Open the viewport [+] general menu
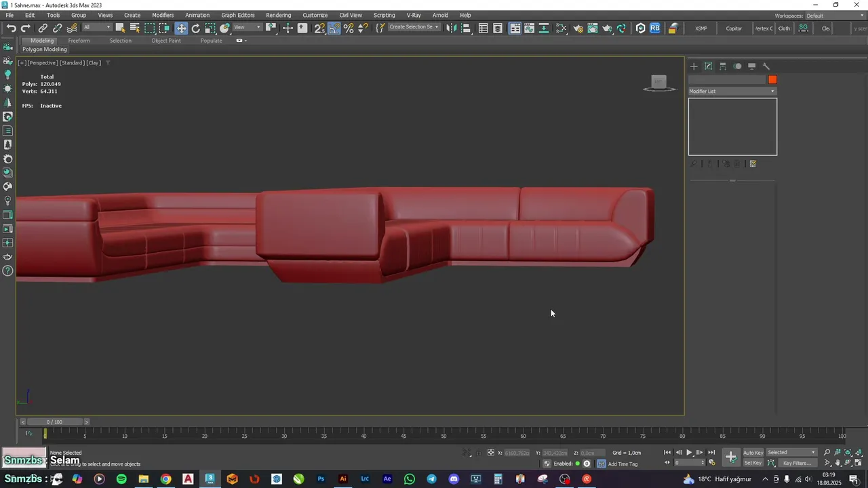This screenshot has width=868, height=488. [x=22, y=62]
